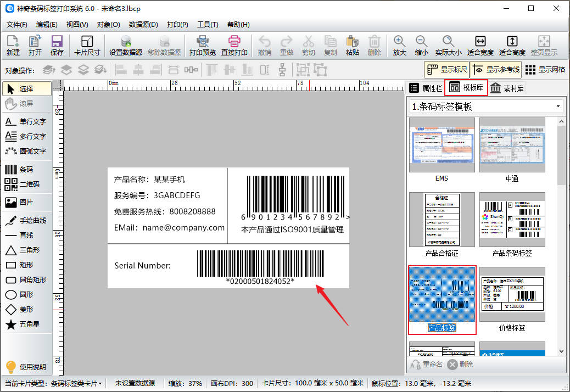Click the 新建 (New) toolbar icon
This screenshot has width=570, height=392.
(x=13, y=46)
